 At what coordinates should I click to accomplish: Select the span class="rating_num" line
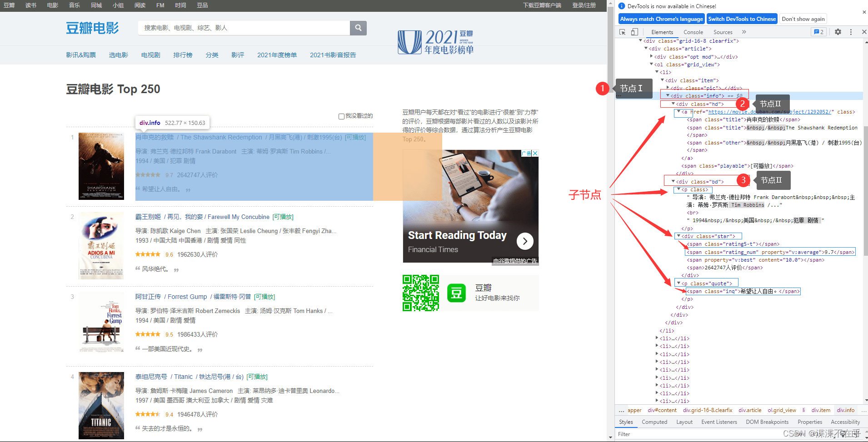[x=770, y=252]
